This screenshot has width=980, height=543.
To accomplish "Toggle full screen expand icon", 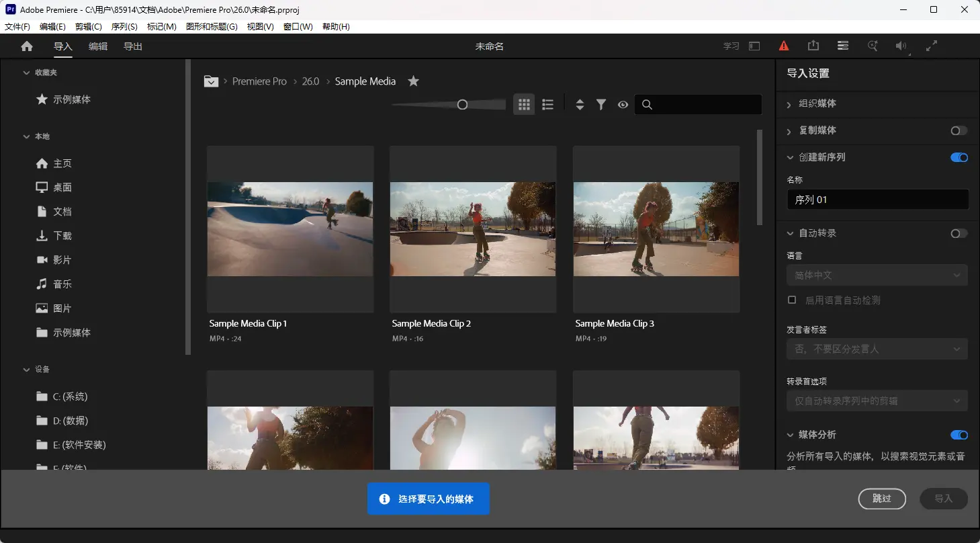I will point(932,46).
